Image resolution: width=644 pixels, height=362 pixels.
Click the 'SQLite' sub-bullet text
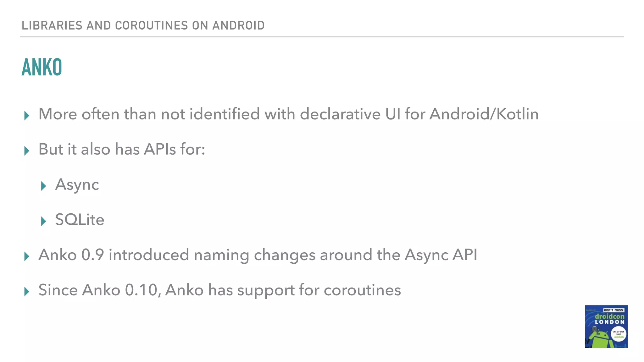pos(80,220)
